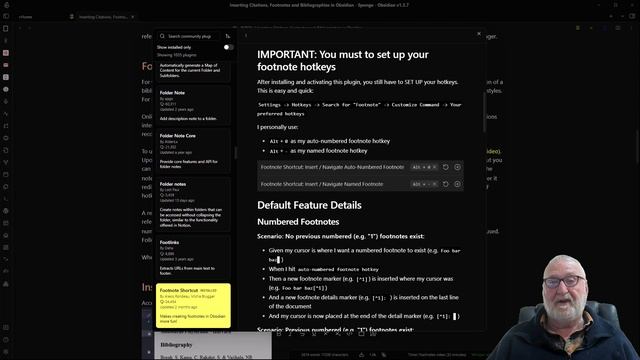Click the scrollbar of plugin details pane
This screenshot has height=360, width=640.
pyautogui.click(x=484, y=112)
